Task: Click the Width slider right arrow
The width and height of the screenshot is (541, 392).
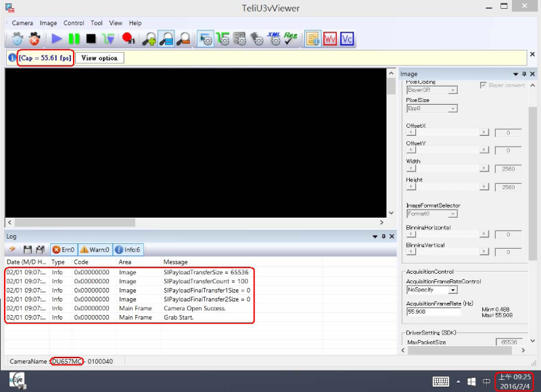Action: coord(484,168)
